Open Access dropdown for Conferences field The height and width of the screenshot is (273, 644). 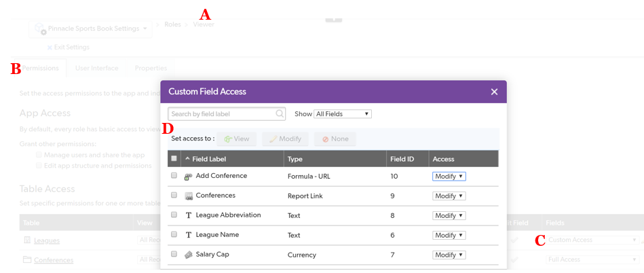449,196
